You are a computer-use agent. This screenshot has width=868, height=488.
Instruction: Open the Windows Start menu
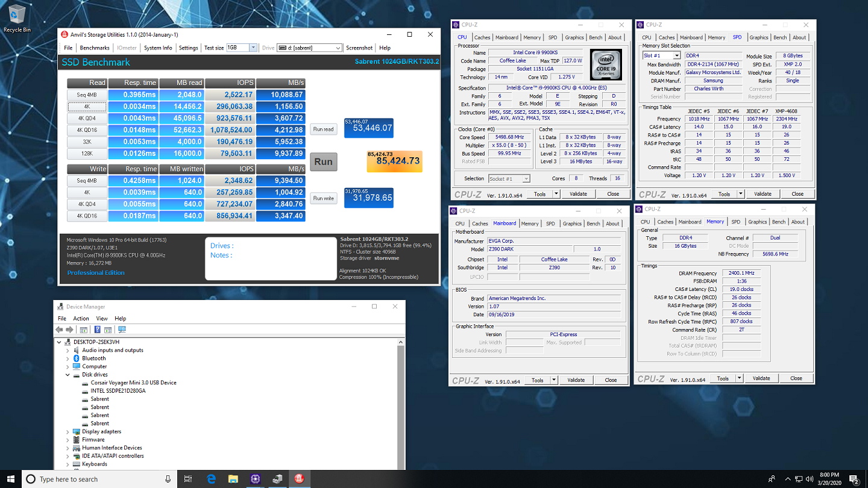(11, 479)
